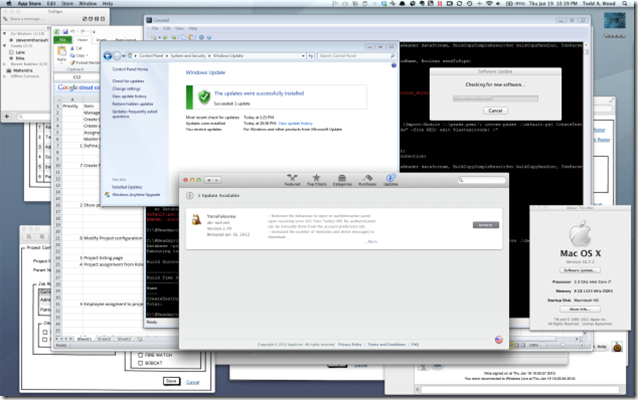Viewport: 638px width, 400px height.
Task: Open the Excel quick access customize dropdown
Action: [94, 31]
